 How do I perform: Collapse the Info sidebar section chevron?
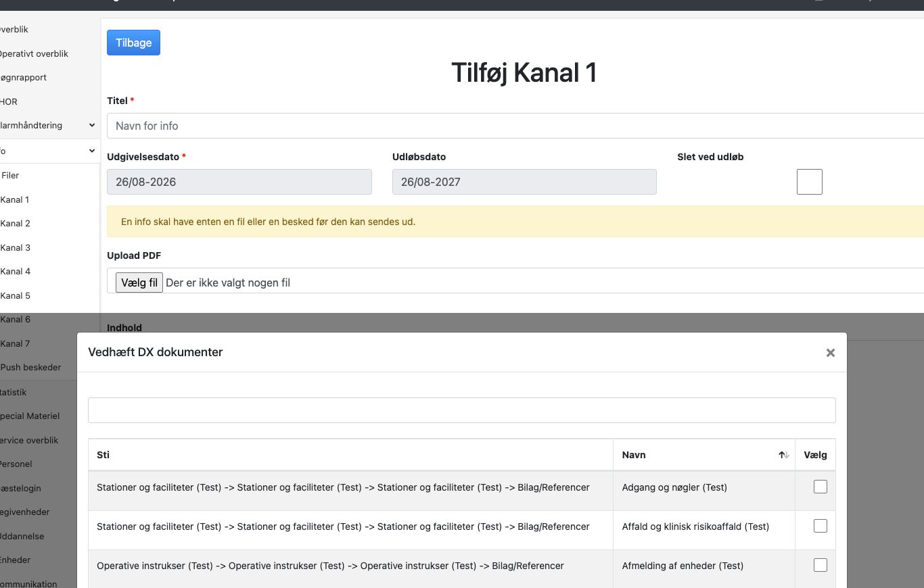coord(92,151)
